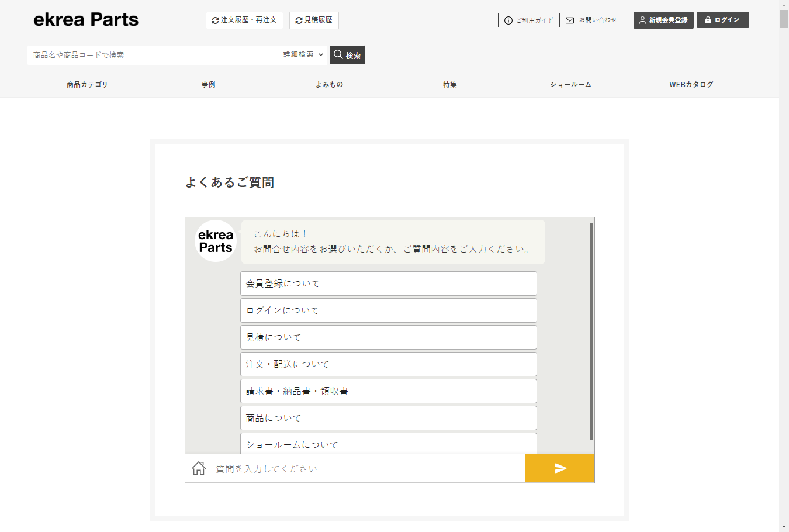This screenshot has height=532, width=789.
Task: Open the 特集 menu item
Action: click(x=450, y=85)
